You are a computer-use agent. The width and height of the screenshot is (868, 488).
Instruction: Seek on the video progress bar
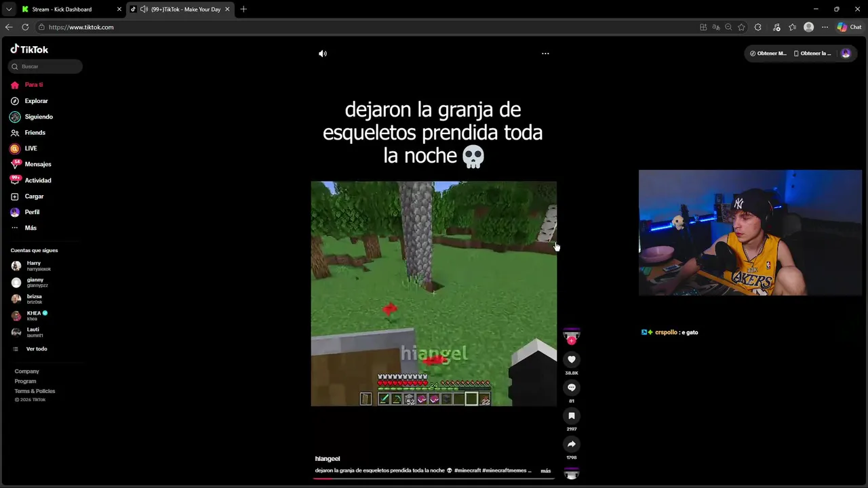tap(434, 478)
